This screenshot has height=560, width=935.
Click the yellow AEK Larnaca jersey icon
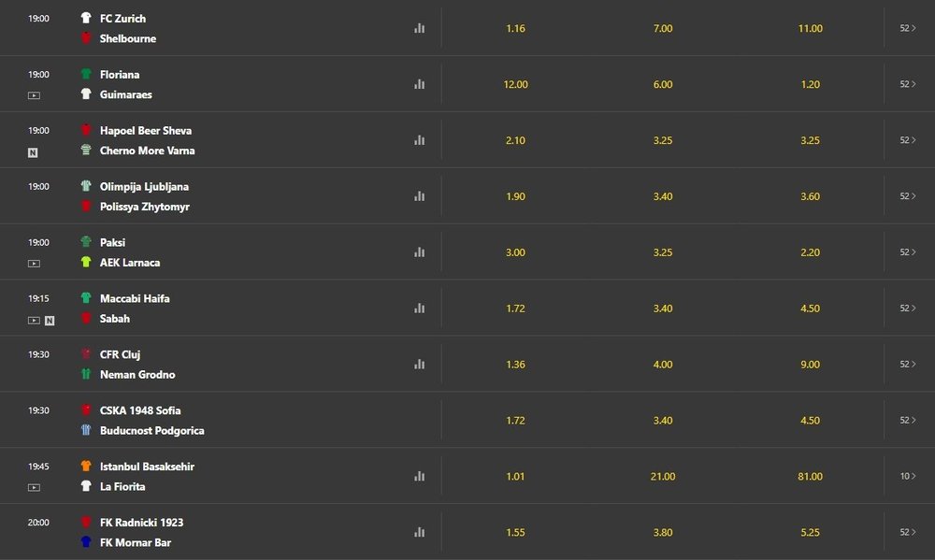coord(86,263)
